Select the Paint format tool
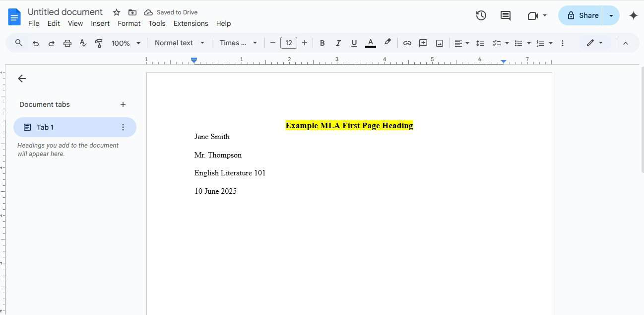The height and width of the screenshot is (315, 644). pyautogui.click(x=99, y=43)
